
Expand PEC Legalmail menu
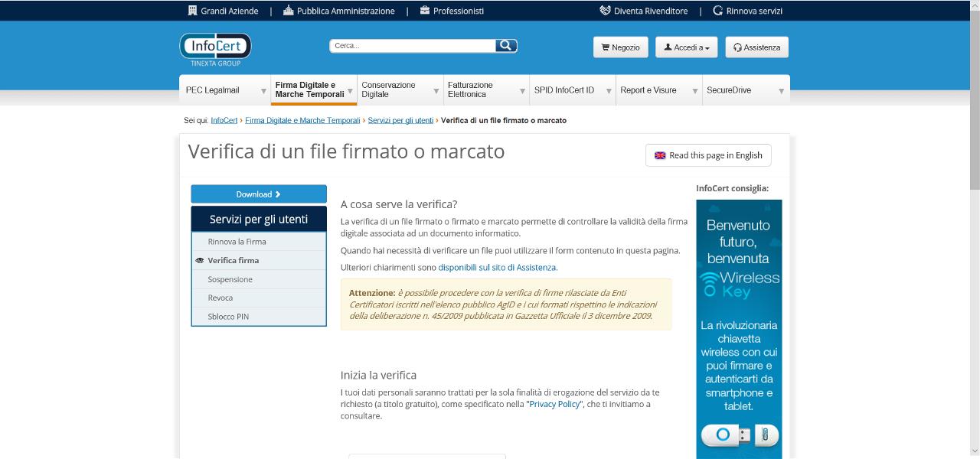click(x=225, y=90)
